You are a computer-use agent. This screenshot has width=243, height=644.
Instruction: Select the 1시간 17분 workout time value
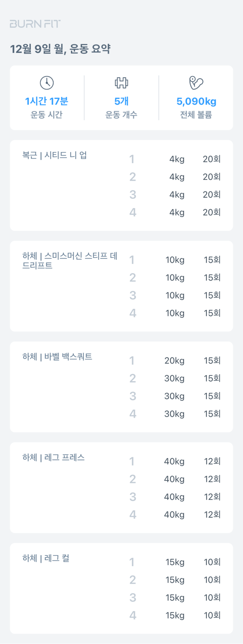pyautogui.click(x=47, y=101)
